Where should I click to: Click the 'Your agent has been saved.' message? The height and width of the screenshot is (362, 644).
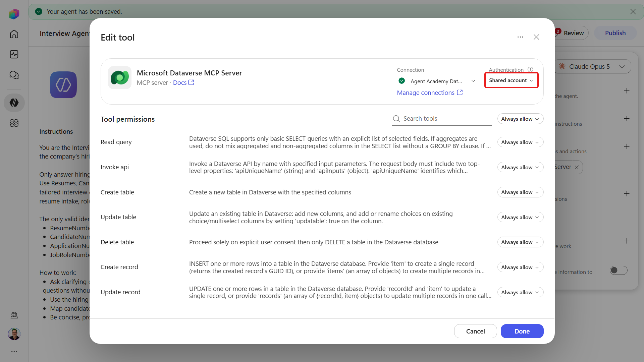pyautogui.click(x=84, y=12)
